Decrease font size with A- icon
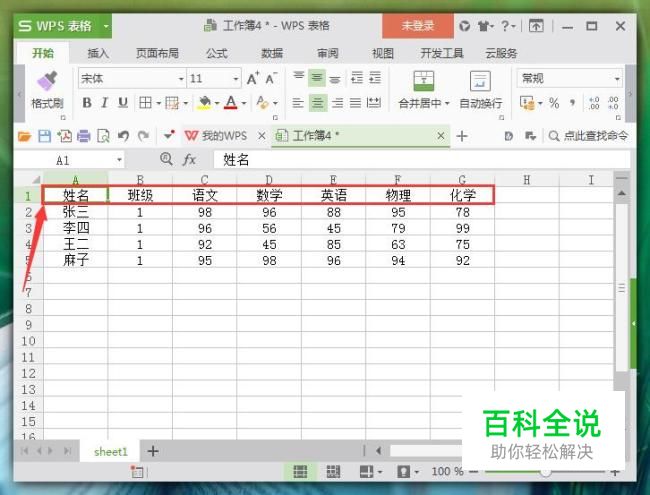The height and width of the screenshot is (495, 650). 272,78
